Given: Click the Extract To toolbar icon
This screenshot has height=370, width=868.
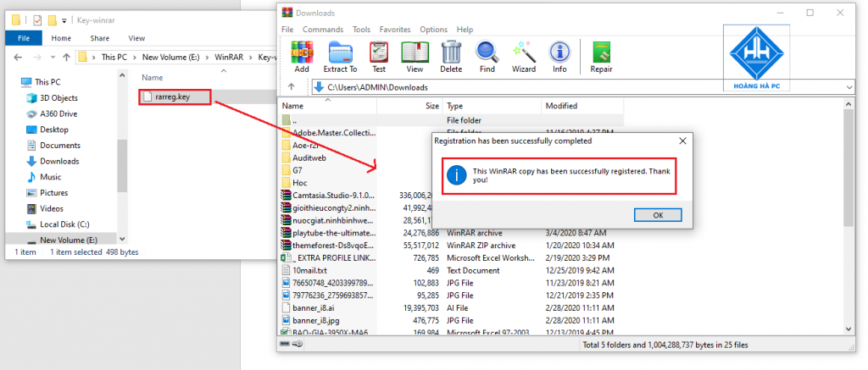Looking at the screenshot, I should click(340, 57).
